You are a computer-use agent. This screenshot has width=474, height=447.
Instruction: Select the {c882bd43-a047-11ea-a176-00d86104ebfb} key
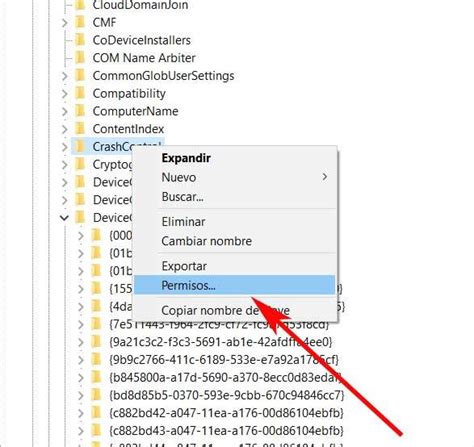click(x=226, y=430)
